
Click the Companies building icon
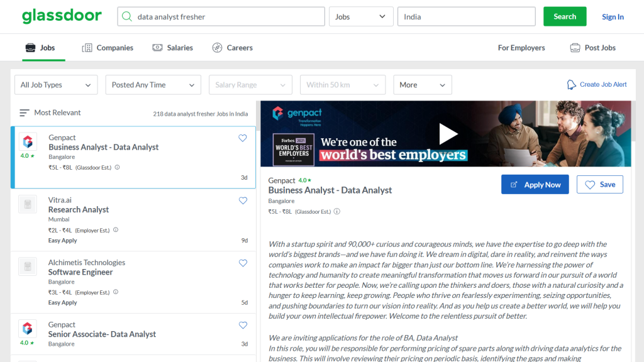[x=87, y=48]
